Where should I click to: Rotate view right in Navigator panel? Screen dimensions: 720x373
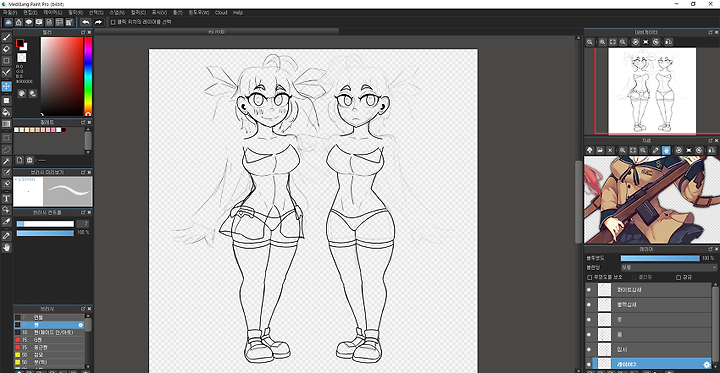(656, 42)
